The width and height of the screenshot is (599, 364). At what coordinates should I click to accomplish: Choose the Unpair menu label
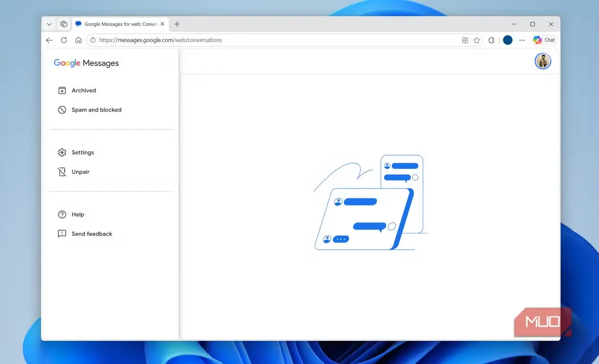pyautogui.click(x=81, y=172)
